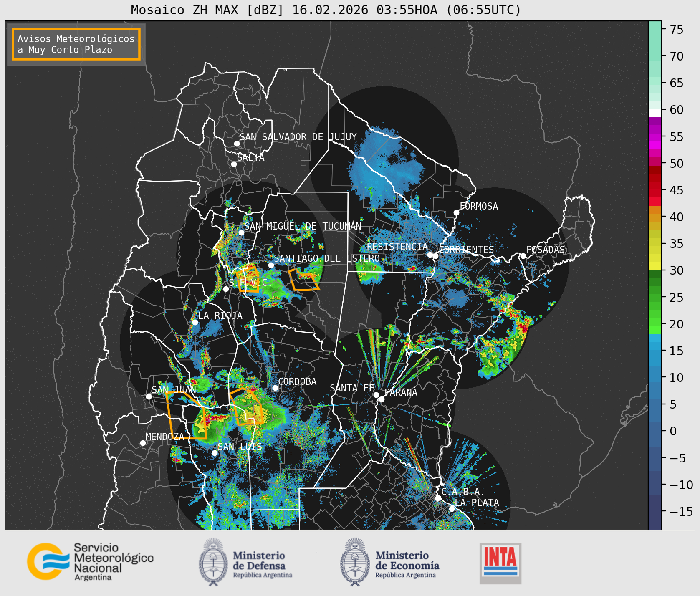Image resolution: width=700 pixels, height=596 pixels.
Task: Click the 75 dBZ color on the scale
Action: pos(655,30)
